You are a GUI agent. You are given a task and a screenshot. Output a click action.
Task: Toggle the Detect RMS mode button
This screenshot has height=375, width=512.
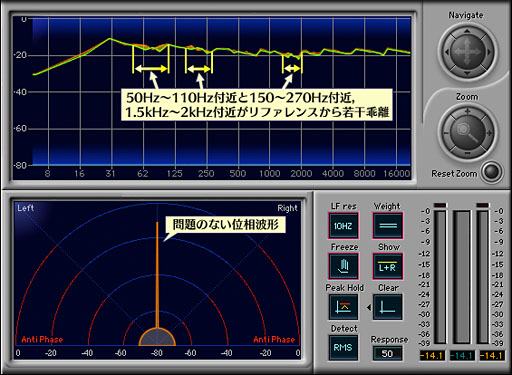pos(344,348)
